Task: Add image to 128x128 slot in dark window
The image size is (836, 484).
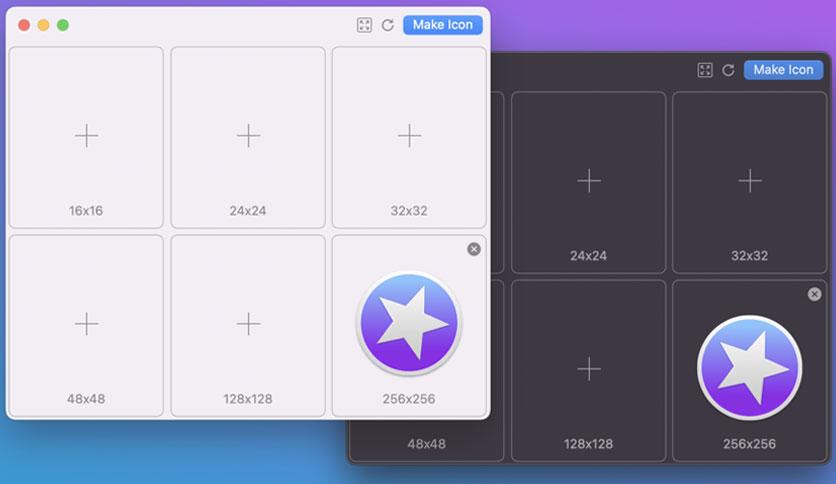Action: tap(589, 369)
